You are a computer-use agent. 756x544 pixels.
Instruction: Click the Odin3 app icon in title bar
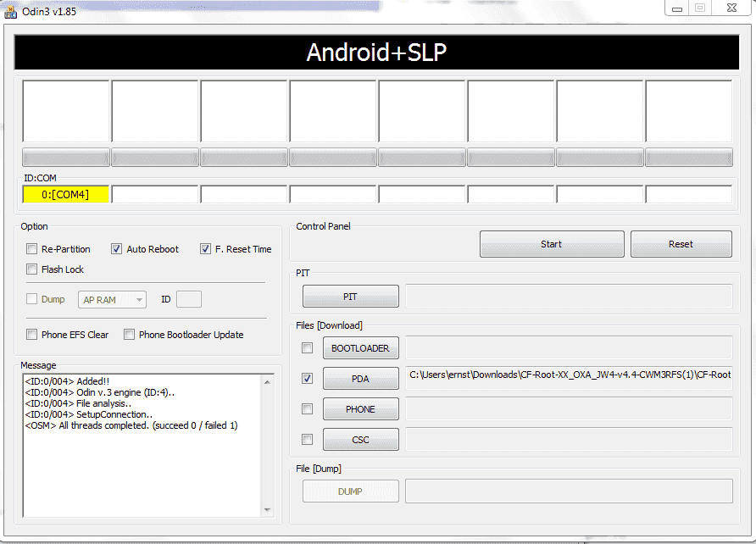(11, 11)
